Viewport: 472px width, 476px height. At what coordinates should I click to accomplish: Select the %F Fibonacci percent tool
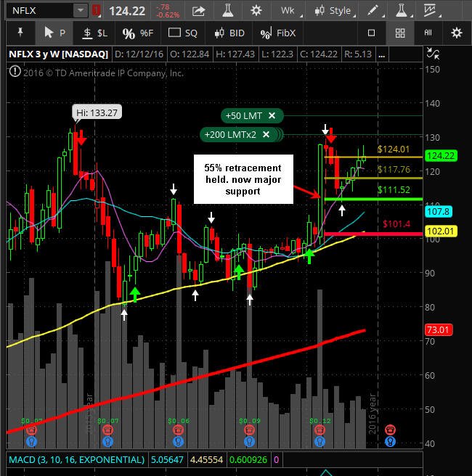pyautogui.click(x=138, y=33)
